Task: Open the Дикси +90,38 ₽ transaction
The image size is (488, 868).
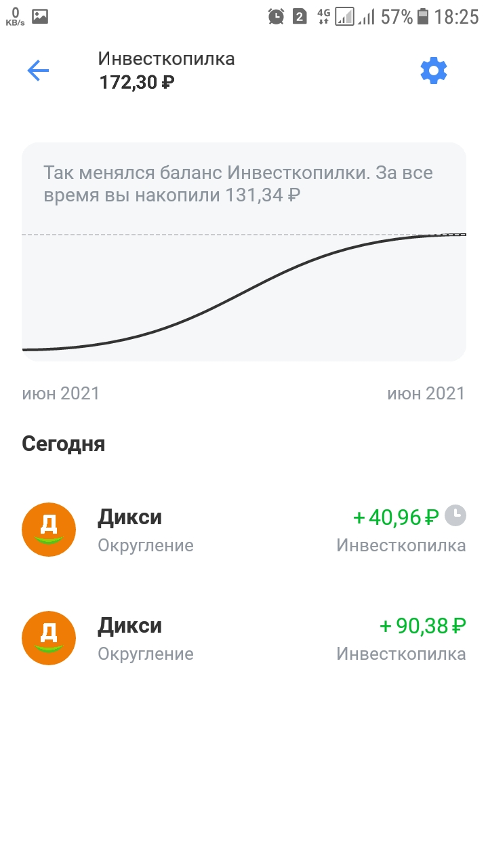Action: [x=244, y=638]
